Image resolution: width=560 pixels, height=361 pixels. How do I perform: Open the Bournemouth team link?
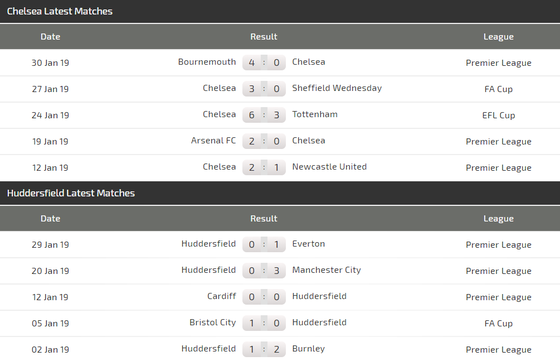coord(207,62)
